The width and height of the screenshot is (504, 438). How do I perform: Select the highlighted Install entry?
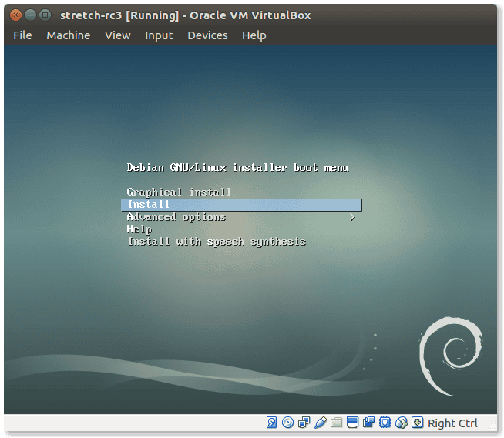click(241, 205)
